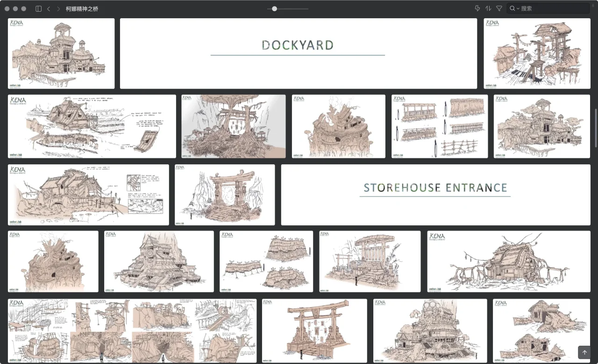Open the lightning quick-action icon
This screenshot has height=364, width=598.
[x=477, y=8]
